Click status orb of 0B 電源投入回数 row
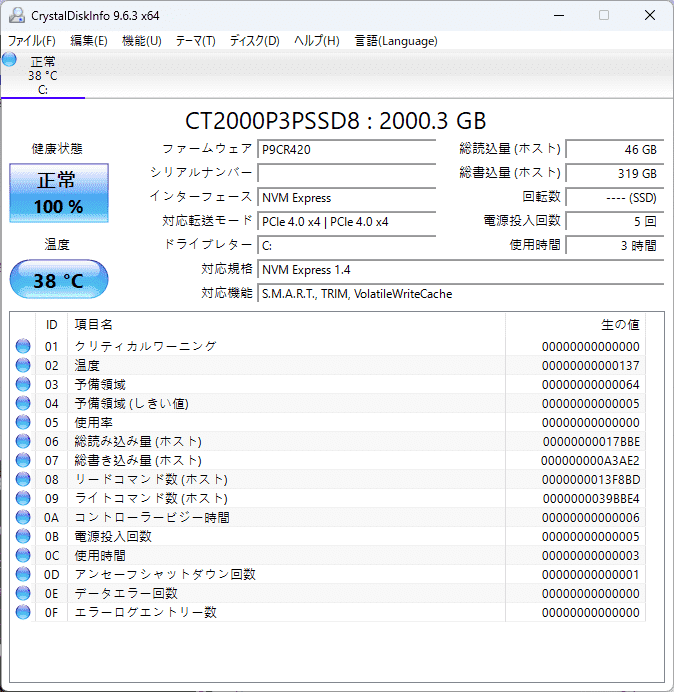 [23, 536]
